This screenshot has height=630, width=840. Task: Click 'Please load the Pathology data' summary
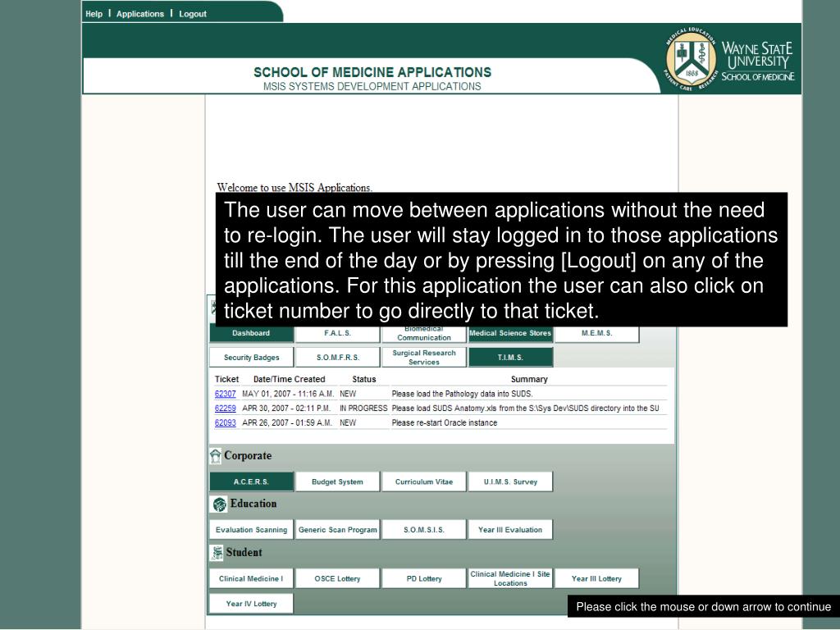pyautogui.click(x=462, y=394)
